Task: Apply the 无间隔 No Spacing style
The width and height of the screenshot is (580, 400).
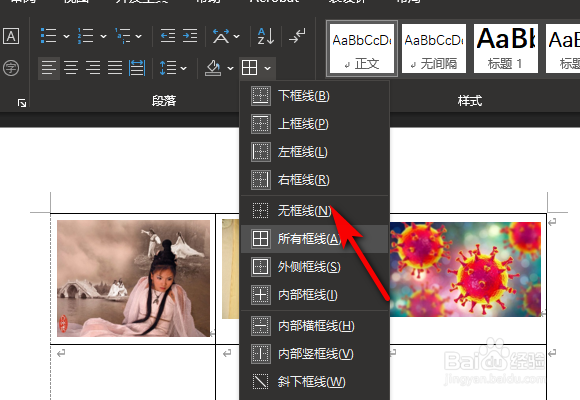Action: pyautogui.click(x=434, y=49)
